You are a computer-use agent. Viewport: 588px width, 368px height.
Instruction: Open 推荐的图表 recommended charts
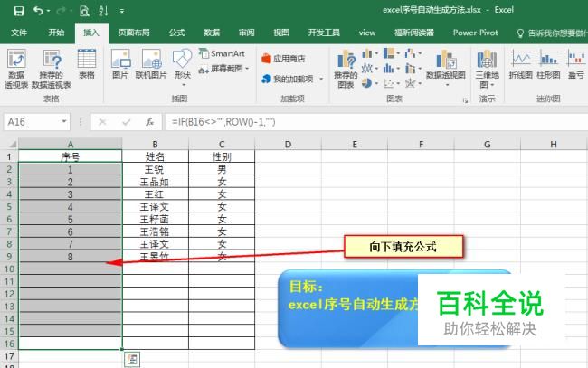click(346, 69)
